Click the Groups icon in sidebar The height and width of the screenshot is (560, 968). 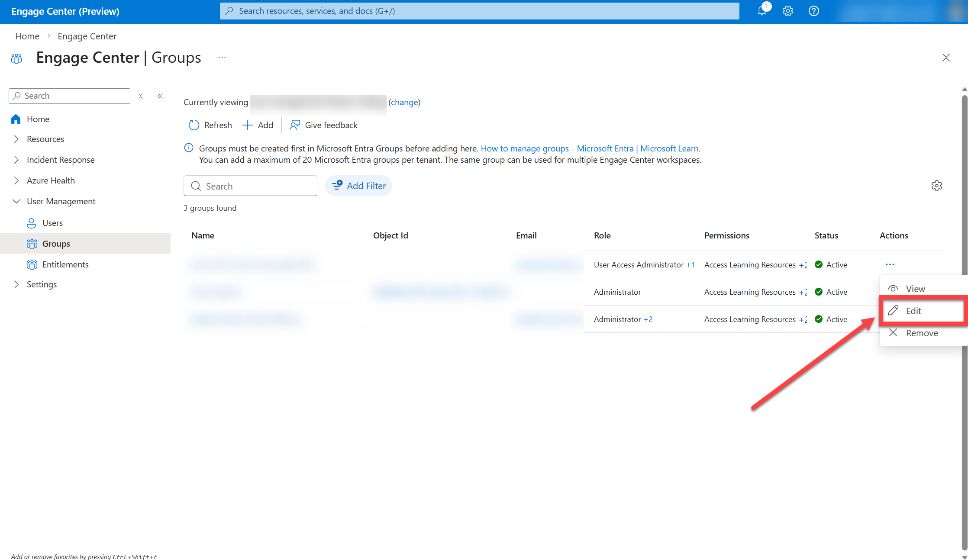coord(32,244)
